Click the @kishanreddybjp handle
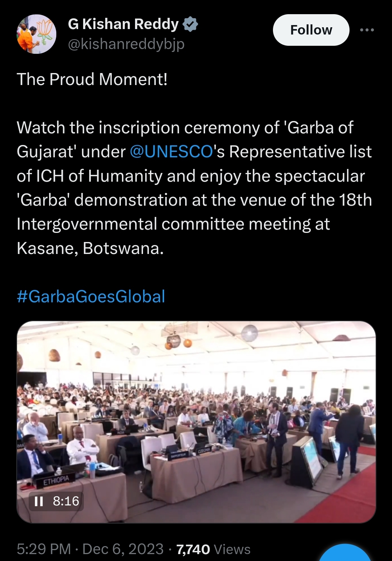Screen dimensions: 392x561 [x=126, y=44]
